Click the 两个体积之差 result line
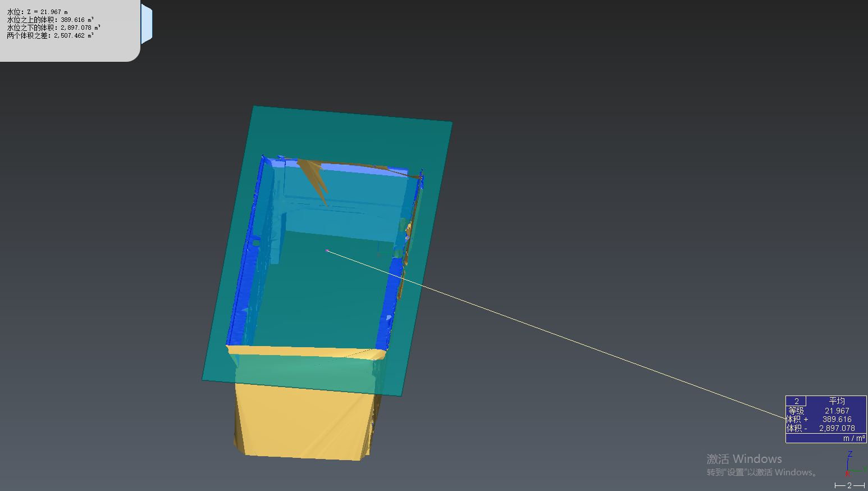The height and width of the screenshot is (491, 868). (x=51, y=35)
